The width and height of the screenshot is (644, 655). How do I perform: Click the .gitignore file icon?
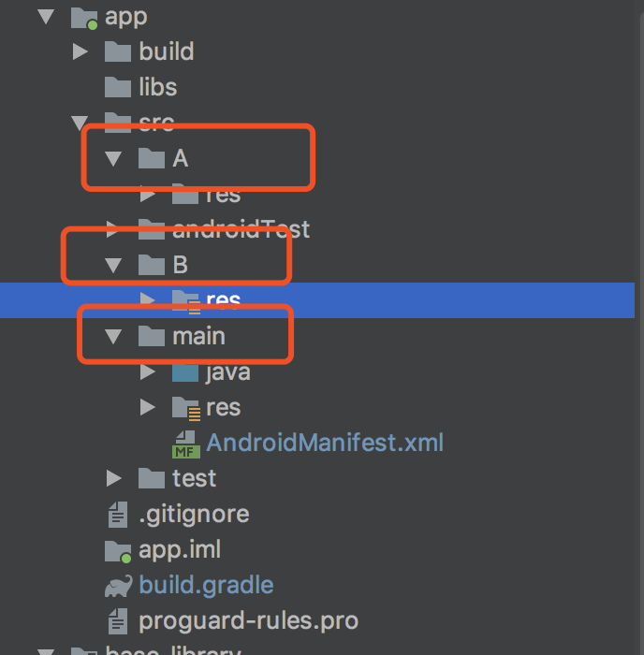coord(118,515)
